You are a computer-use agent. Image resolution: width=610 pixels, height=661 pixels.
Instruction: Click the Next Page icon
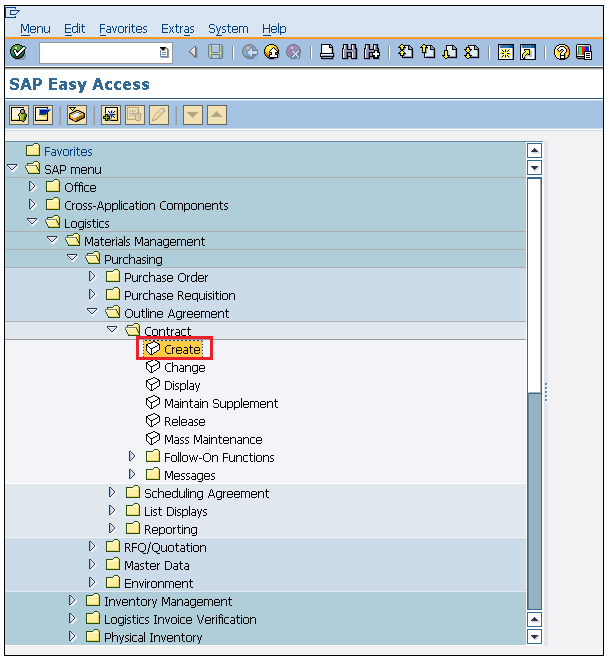click(x=450, y=52)
